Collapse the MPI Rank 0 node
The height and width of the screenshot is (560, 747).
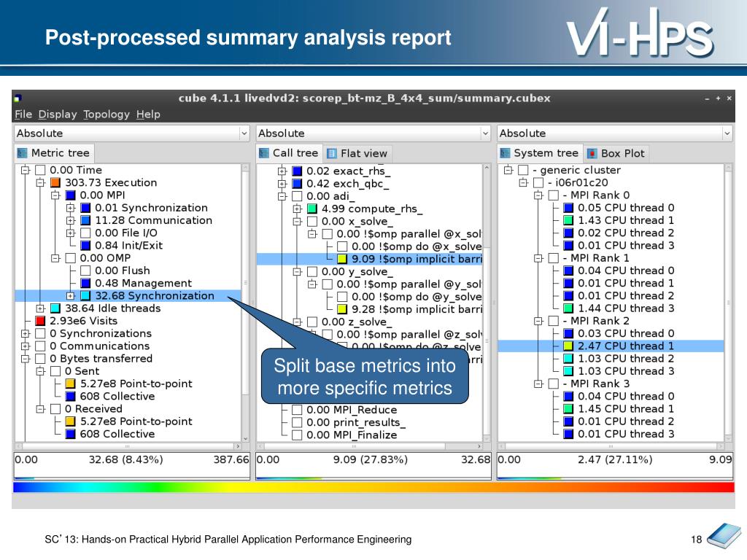538,195
